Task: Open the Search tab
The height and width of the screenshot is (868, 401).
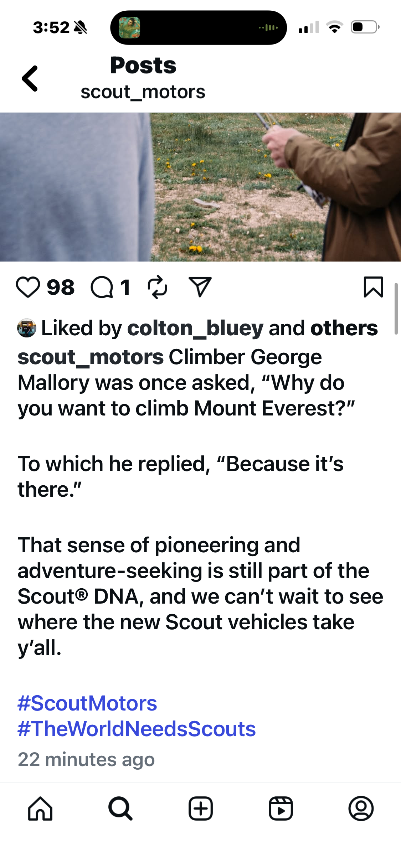Action: click(120, 808)
